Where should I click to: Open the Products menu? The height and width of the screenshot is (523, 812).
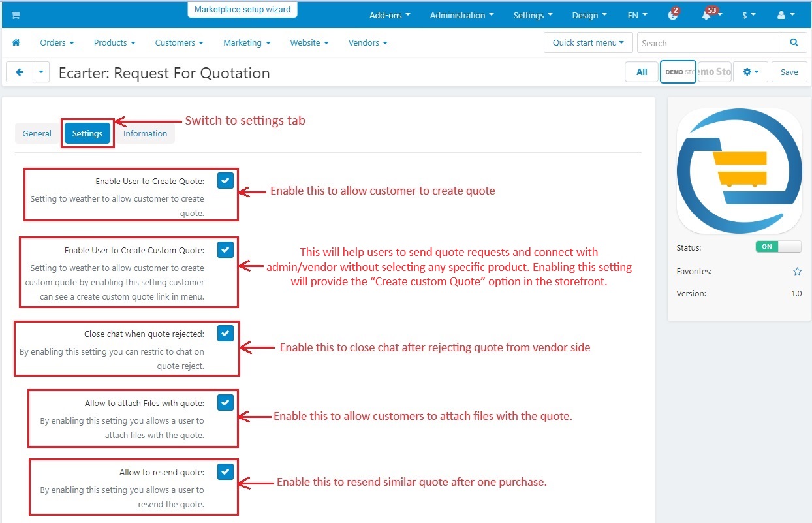point(114,42)
